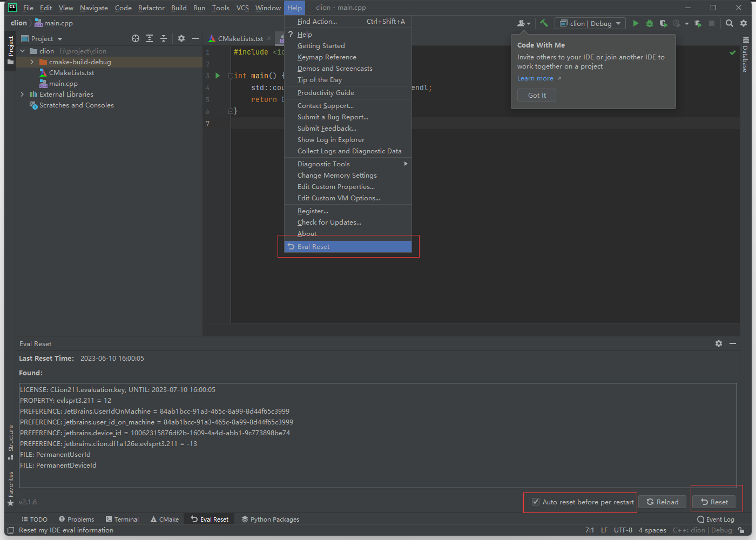Click the green Run button in toolbar
This screenshot has height=540, width=756.
[636, 23]
